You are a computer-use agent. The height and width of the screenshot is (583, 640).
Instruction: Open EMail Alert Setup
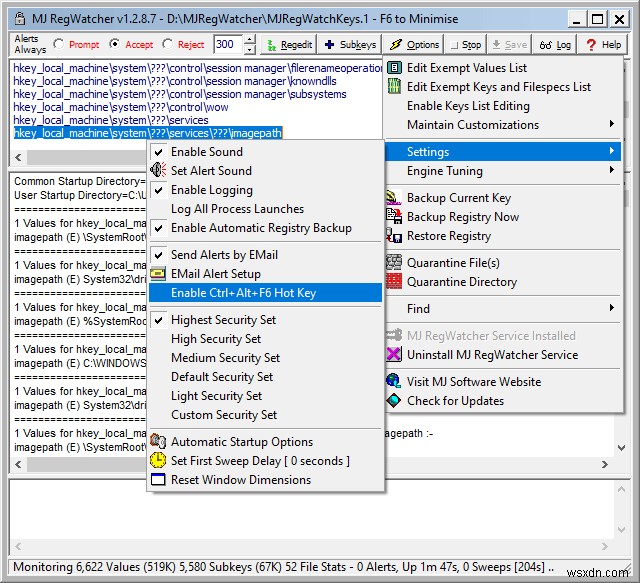(265, 274)
